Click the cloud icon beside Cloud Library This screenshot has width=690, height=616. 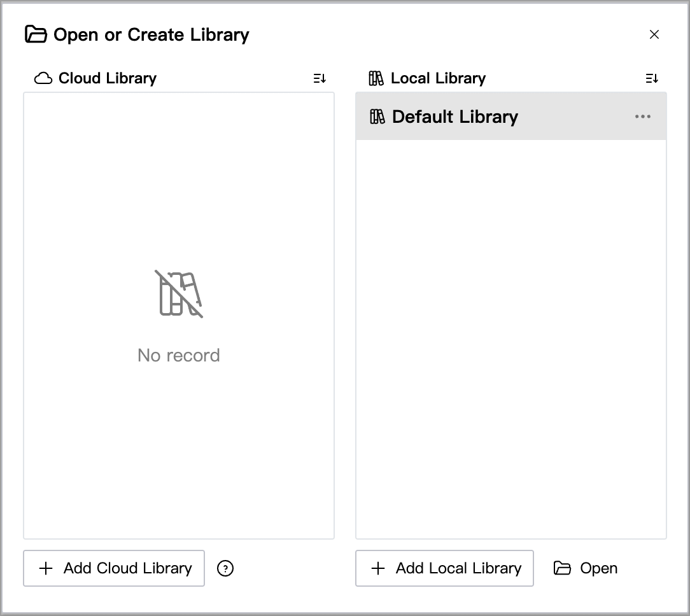point(43,78)
